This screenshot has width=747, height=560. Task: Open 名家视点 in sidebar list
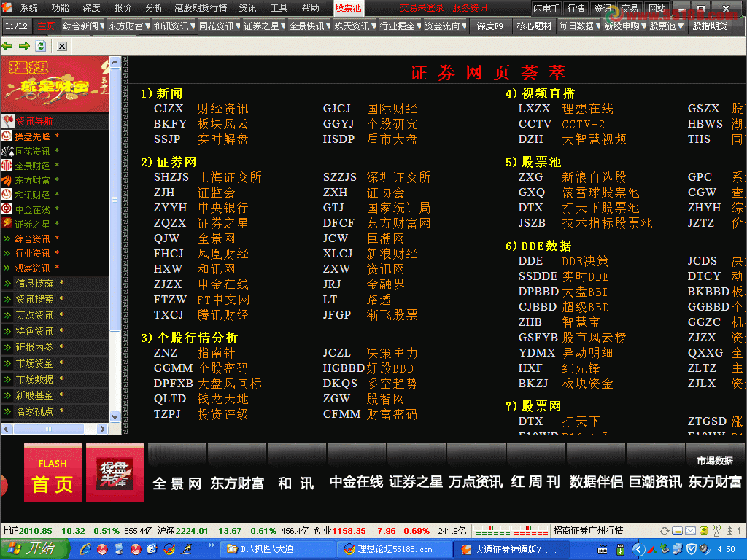34,411
